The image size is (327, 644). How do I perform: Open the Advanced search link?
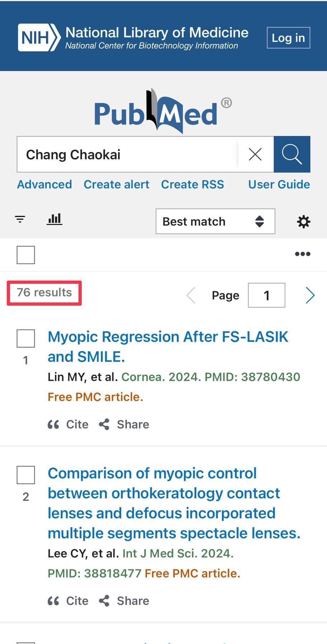coord(44,184)
